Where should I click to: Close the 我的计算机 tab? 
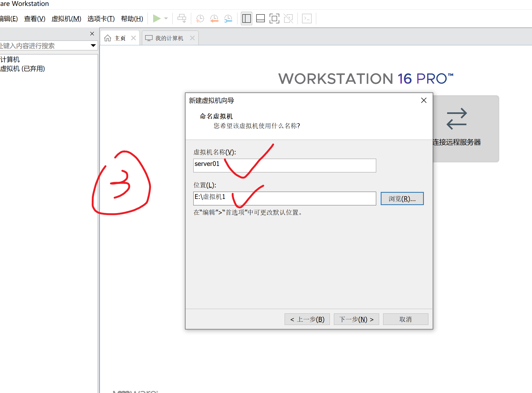[192, 38]
